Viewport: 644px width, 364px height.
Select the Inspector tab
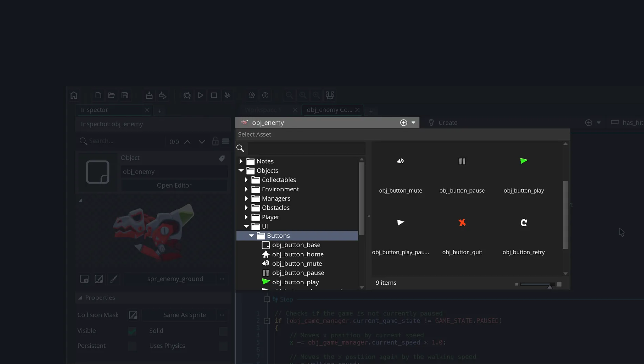(95, 110)
